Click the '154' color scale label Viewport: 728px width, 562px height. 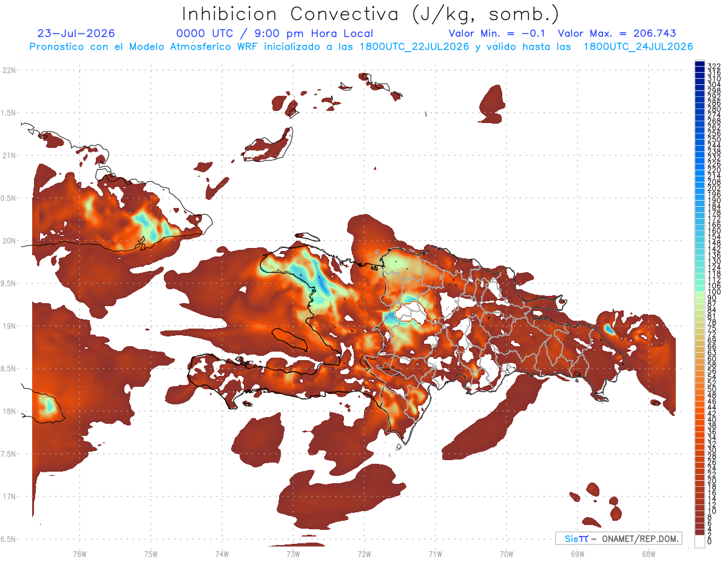pyautogui.click(x=713, y=237)
